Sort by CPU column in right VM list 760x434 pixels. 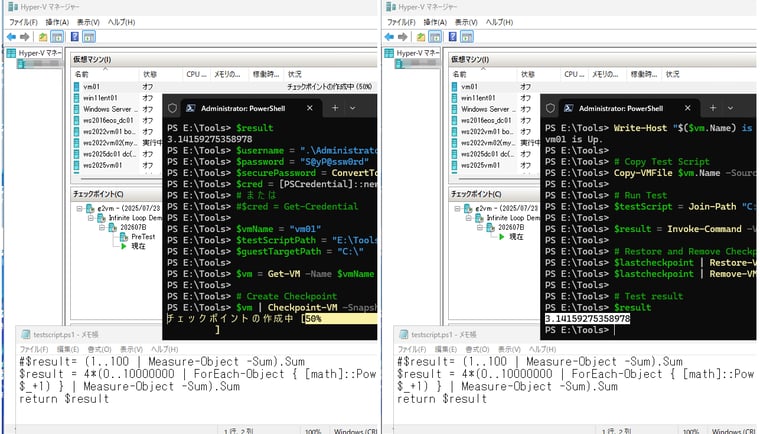click(x=574, y=74)
